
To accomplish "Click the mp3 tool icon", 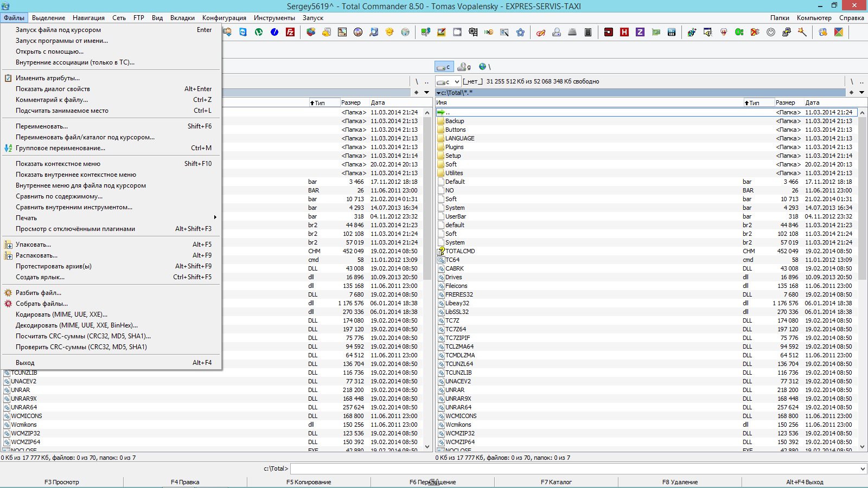I will 426,32.
